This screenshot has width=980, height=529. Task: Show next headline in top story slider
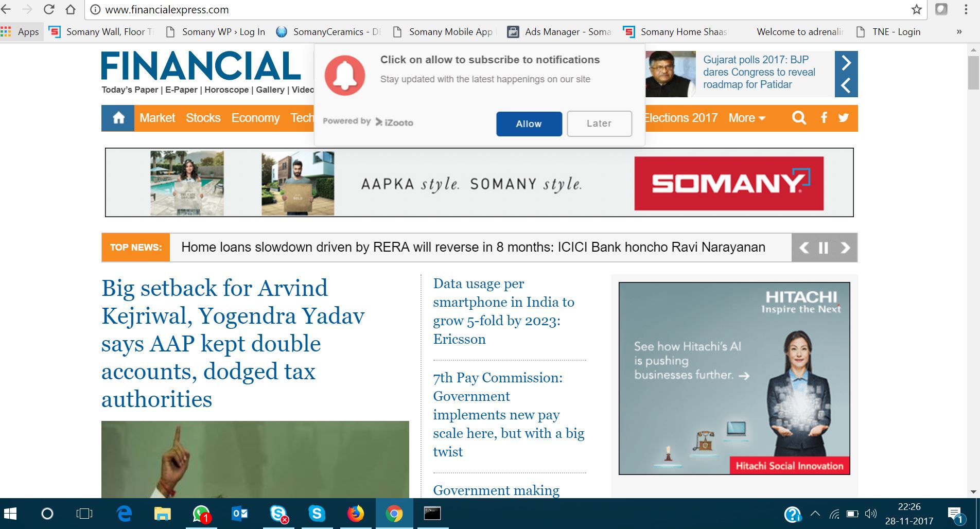tap(846, 63)
